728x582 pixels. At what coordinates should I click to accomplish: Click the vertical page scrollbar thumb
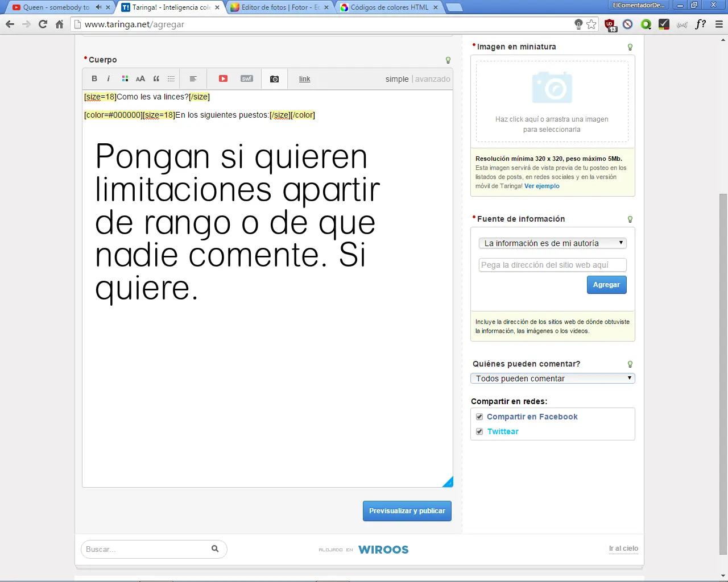[723, 374]
